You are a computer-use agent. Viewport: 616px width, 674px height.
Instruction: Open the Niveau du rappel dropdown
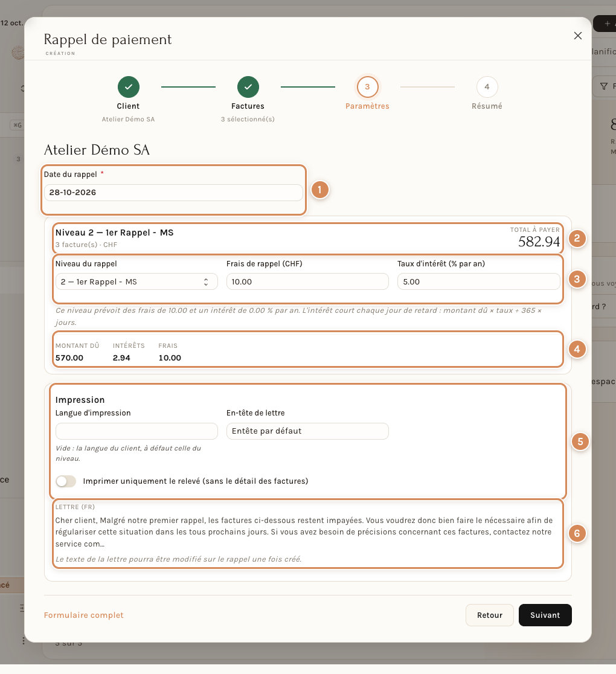(x=136, y=282)
